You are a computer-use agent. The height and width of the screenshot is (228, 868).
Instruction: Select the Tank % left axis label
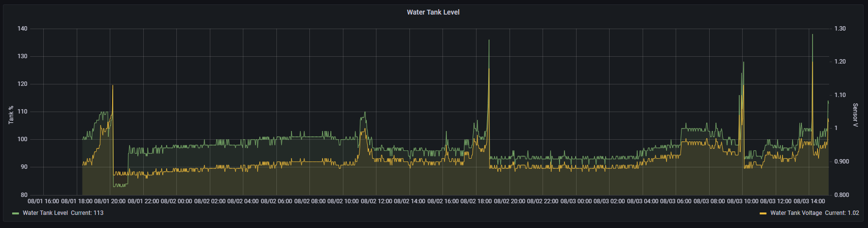pyautogui.click(x=11, y=114)
